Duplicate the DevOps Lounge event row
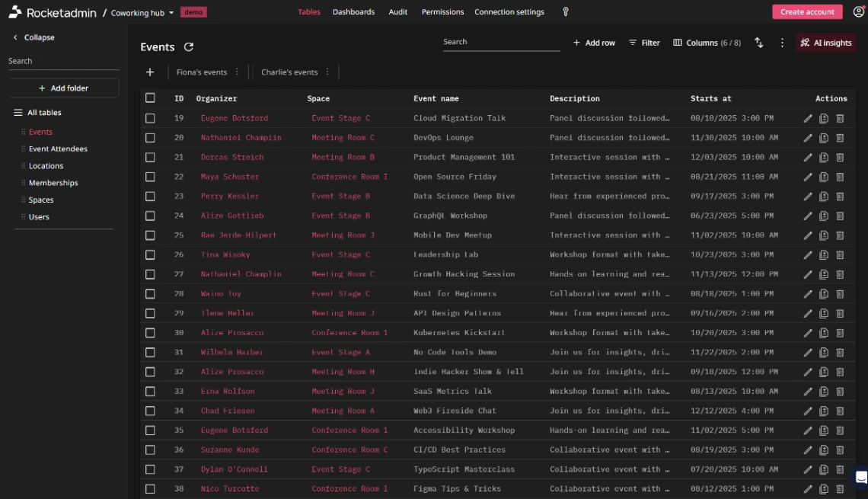 click(823, 137)
